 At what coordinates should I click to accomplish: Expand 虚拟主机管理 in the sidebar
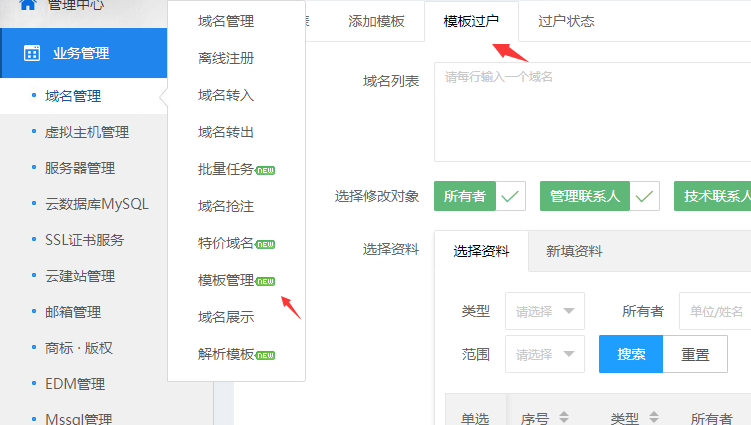[x=86, y=132]
